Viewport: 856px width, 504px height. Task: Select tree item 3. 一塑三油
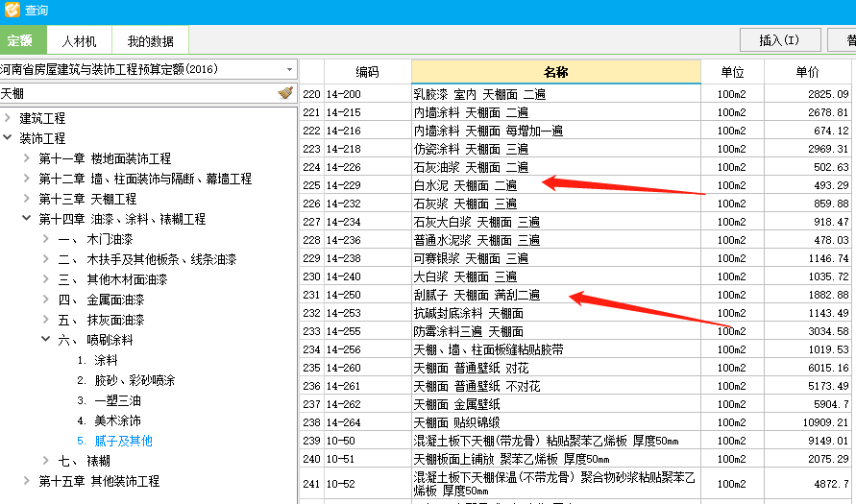109,400
